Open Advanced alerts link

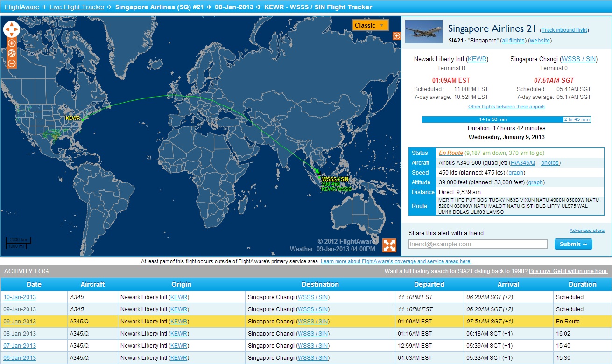[x=587, y=231]
